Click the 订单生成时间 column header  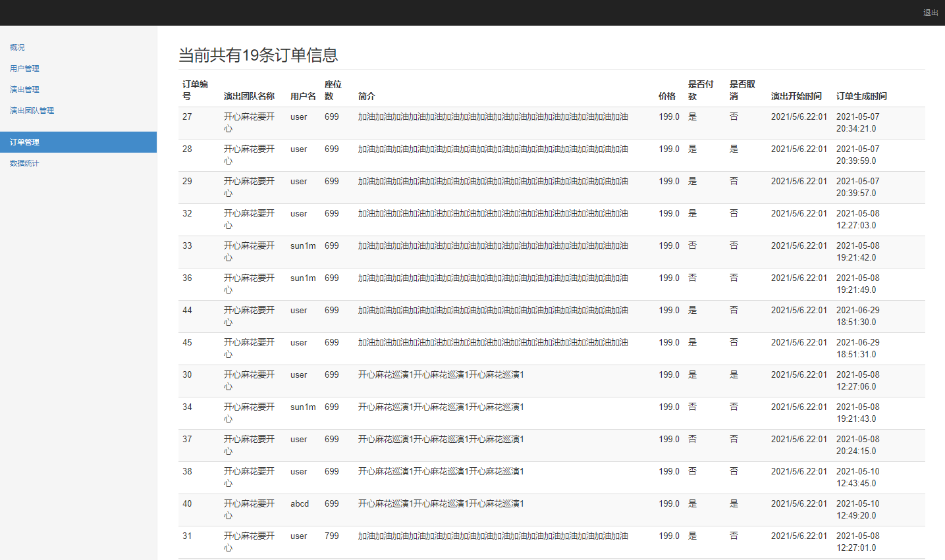(x=861, y=96)
